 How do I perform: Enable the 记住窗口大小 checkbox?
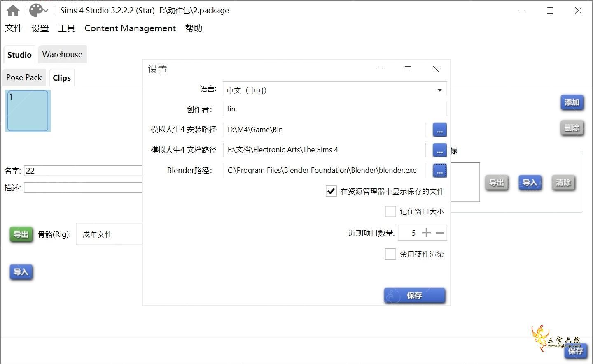(390, 211)
